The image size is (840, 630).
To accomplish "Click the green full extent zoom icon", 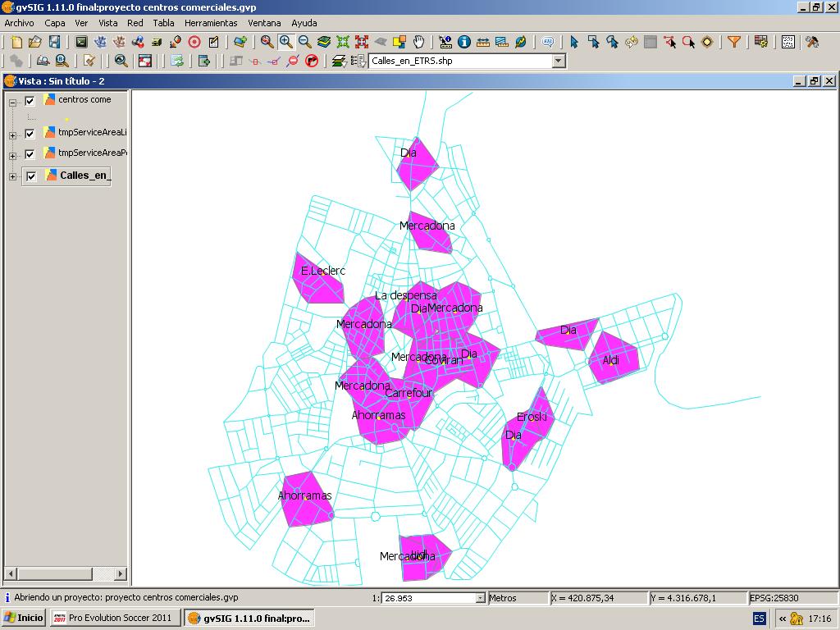I will [343, 42].
